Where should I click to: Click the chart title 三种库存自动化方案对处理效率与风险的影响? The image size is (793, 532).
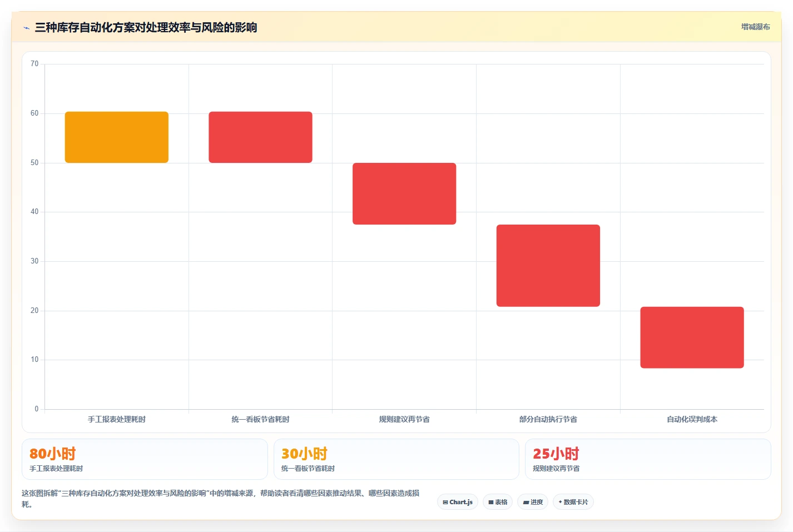[x=146, y=28]
